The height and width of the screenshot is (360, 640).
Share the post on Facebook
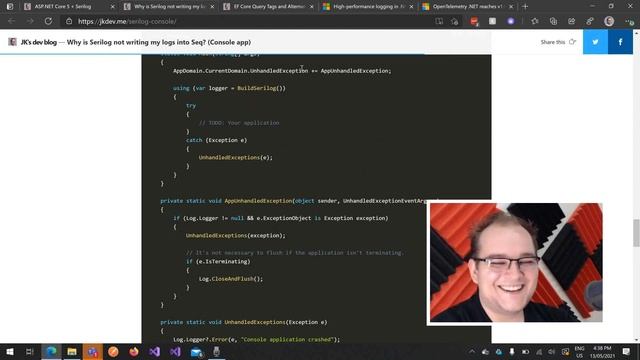click(620, 42)
